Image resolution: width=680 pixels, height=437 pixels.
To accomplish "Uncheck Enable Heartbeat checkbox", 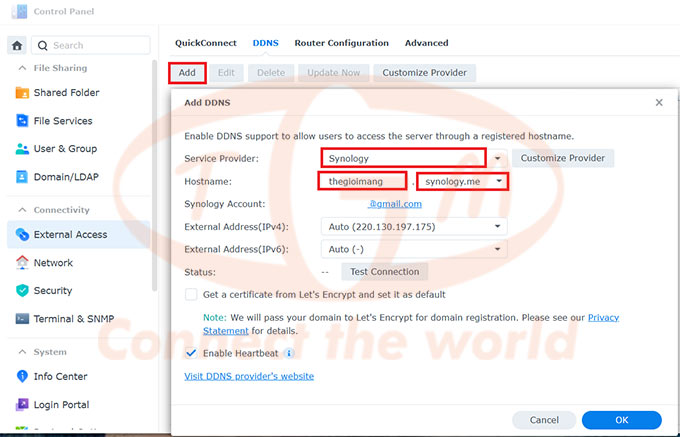I will tap(191, 353).
